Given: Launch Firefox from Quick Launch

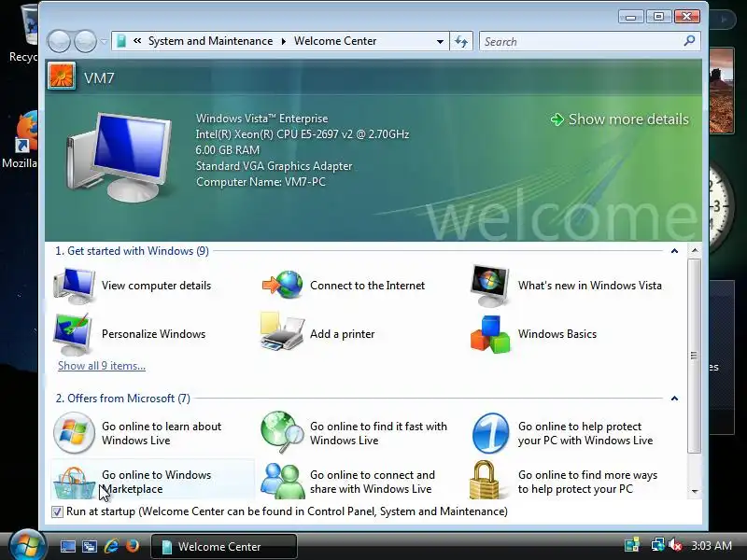Looking at the screenshot, I should pos(133,546).
